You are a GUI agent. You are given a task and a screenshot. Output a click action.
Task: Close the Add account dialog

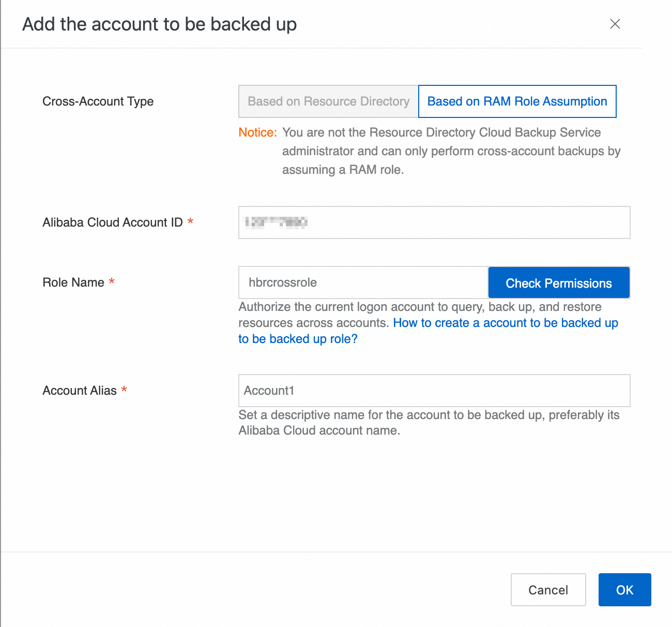pyautogui.click(x=615, y=24)
